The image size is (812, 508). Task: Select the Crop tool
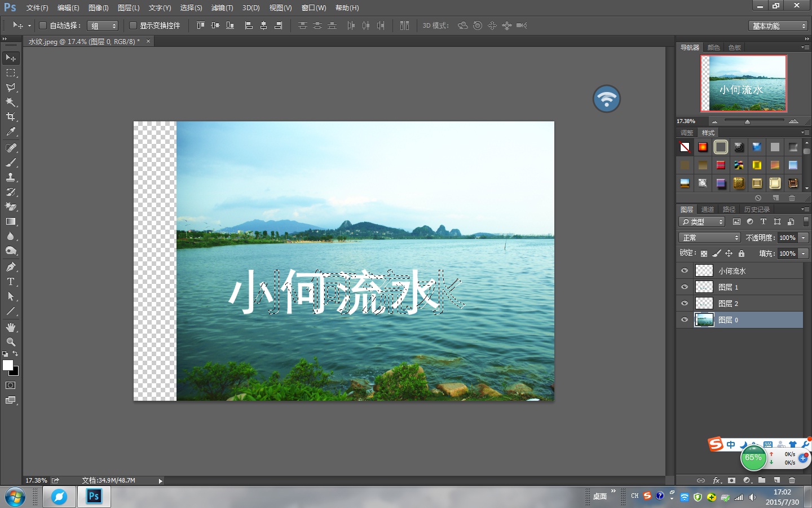[x=11, y=117]
